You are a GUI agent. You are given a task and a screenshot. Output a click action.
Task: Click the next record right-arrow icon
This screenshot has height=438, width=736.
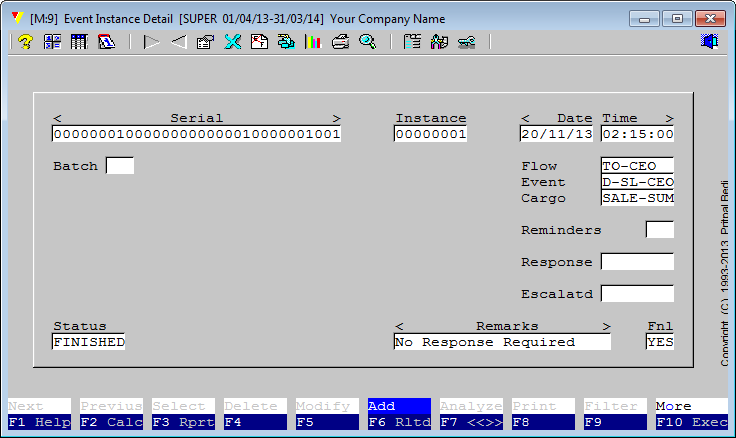(152, 42)
